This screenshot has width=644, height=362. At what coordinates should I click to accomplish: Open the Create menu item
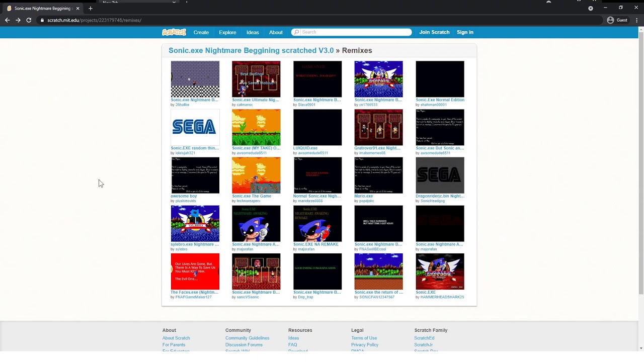[x=201, y=32]
